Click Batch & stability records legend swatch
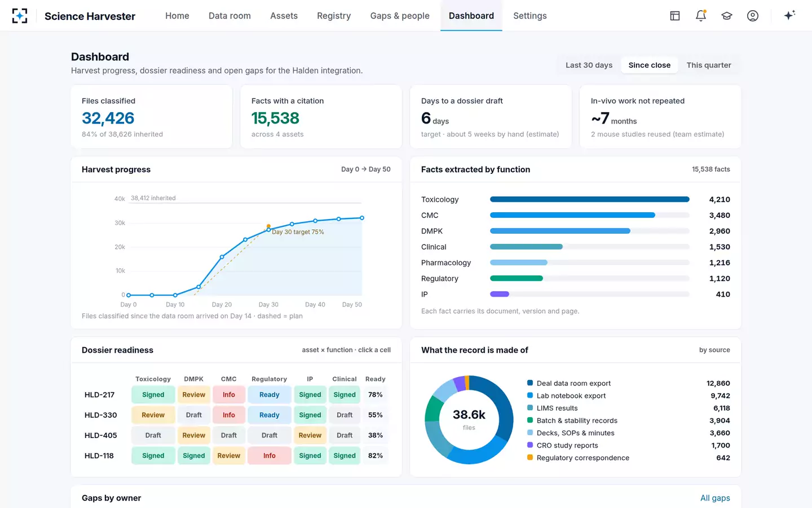The height and width of the screenshot is (508, 812). click(530, 420)
